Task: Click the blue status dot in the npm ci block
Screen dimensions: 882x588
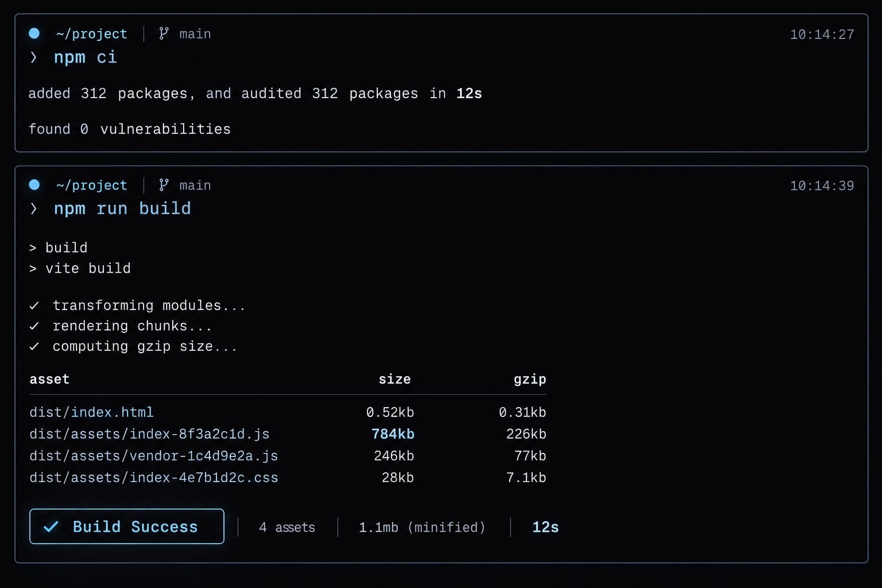Action: [x=34, y=33]
